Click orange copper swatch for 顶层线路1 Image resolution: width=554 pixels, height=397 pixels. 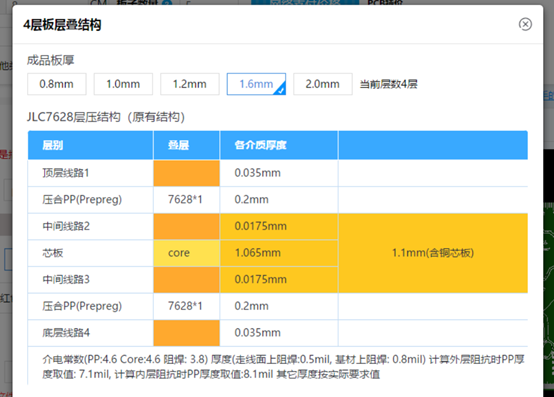tap(187, 173)
